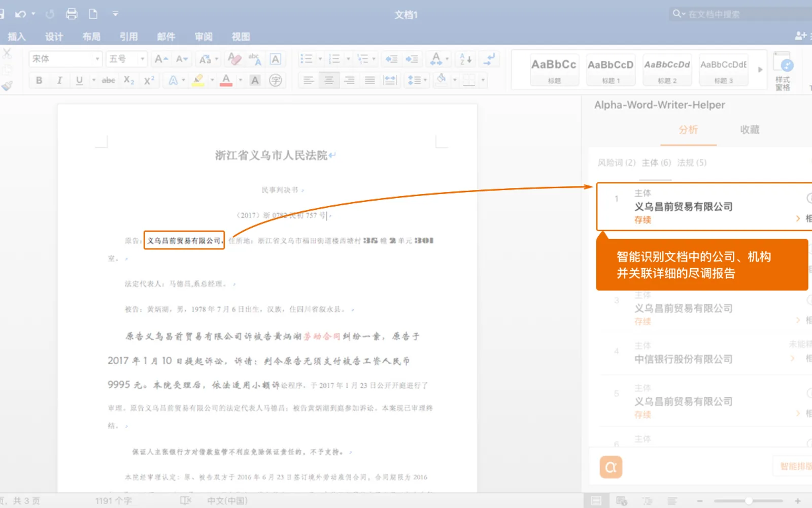Click the 风险词 (2) filter
812x508 pixels.
[616, 163]
